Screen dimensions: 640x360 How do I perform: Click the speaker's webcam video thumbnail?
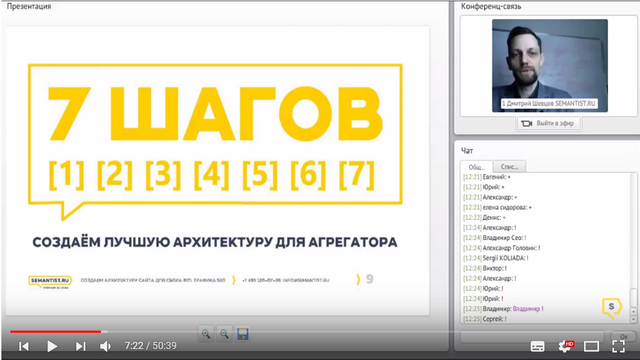549,65
